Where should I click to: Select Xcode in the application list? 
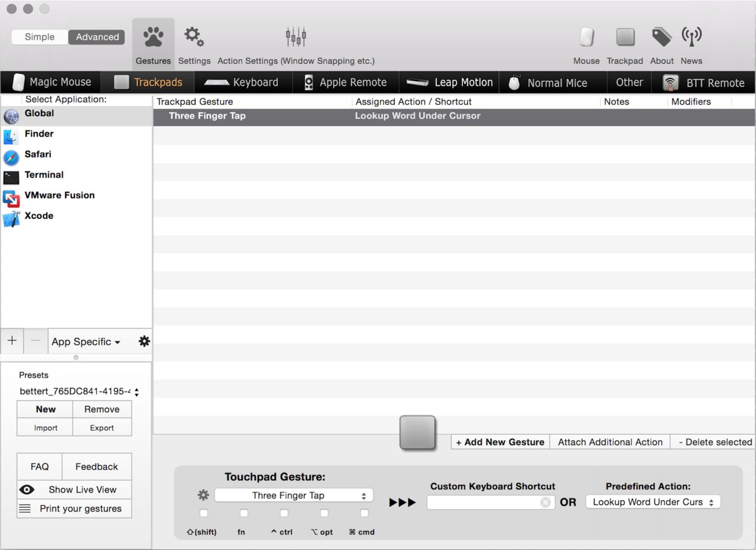[x=76, y=218]
